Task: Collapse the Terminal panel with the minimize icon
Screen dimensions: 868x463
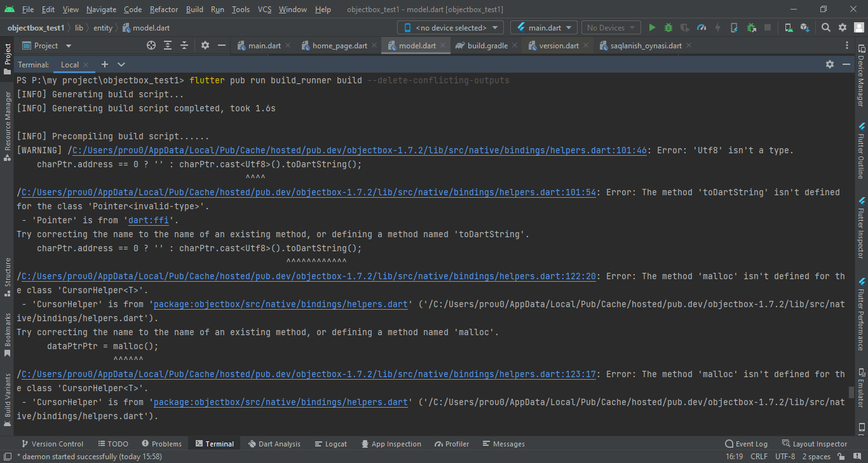Action: (x=846, y=64)
